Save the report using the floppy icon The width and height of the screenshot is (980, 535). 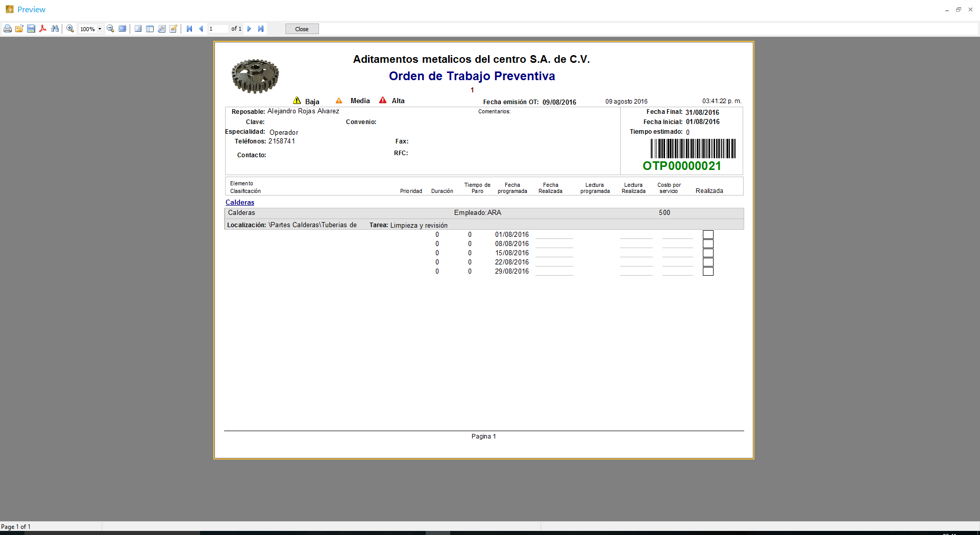coord(31,29)
